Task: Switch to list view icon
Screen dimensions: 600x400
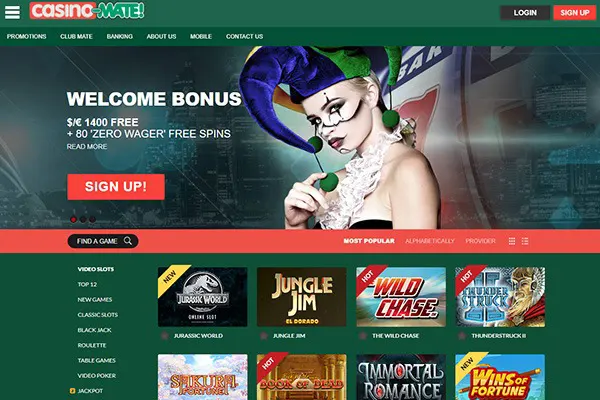Action: pos(525,241)
